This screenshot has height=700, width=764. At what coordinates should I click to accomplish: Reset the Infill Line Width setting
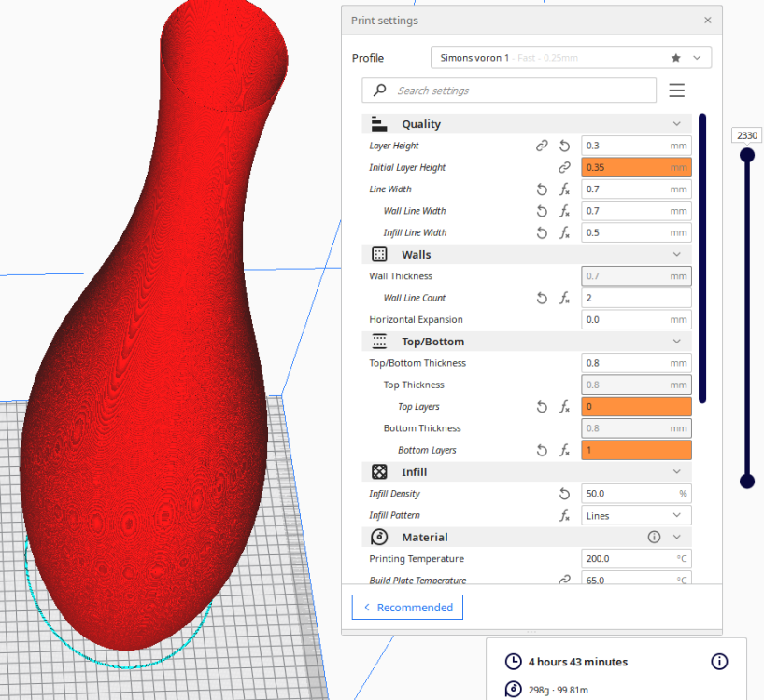542,232
